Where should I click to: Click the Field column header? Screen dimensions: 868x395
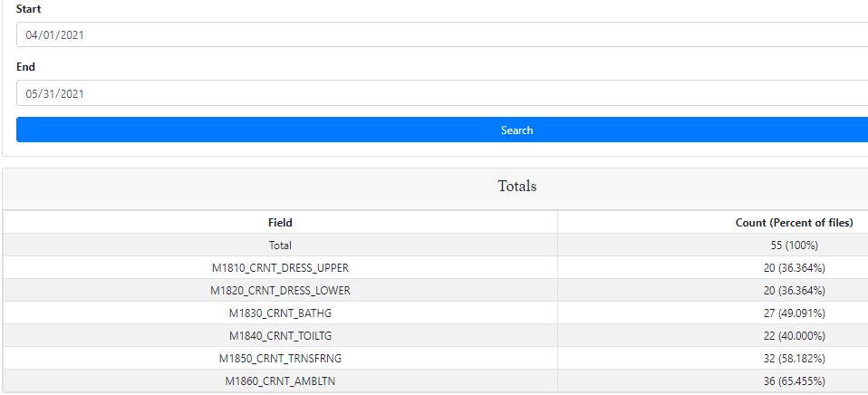click(x=280, y=223)
